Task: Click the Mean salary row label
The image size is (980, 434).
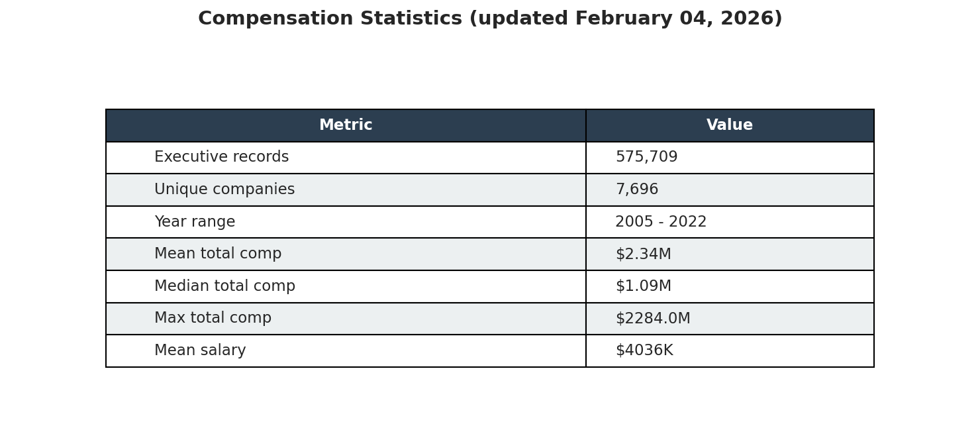Action: pos(200,351)
